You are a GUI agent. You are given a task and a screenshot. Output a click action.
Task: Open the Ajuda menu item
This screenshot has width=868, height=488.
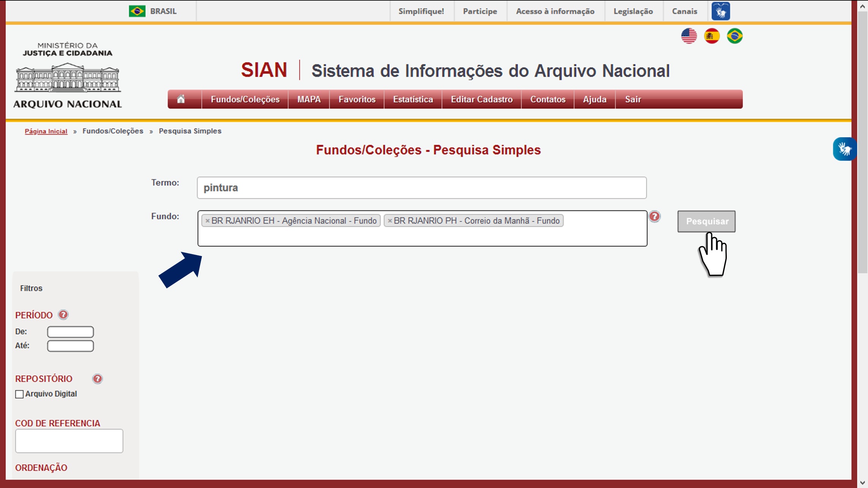[x=594, y=99]
